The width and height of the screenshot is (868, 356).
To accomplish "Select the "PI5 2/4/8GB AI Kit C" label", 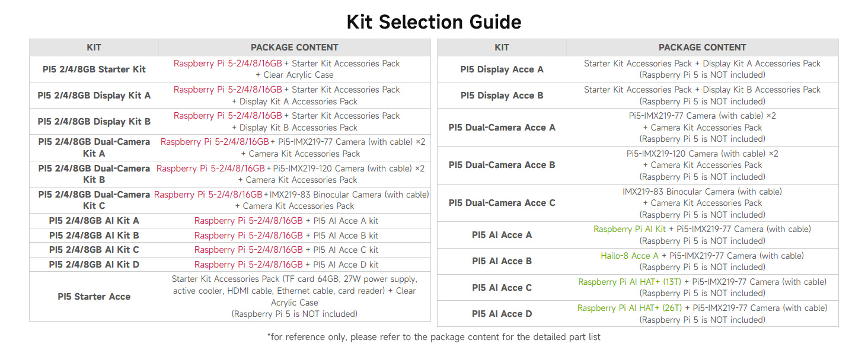I will coord(94,250).
